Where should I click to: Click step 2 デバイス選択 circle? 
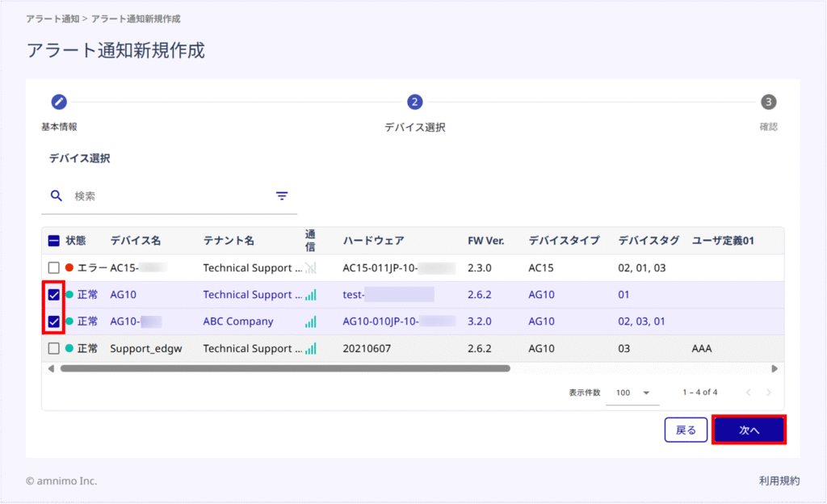[x=414, y=102]
